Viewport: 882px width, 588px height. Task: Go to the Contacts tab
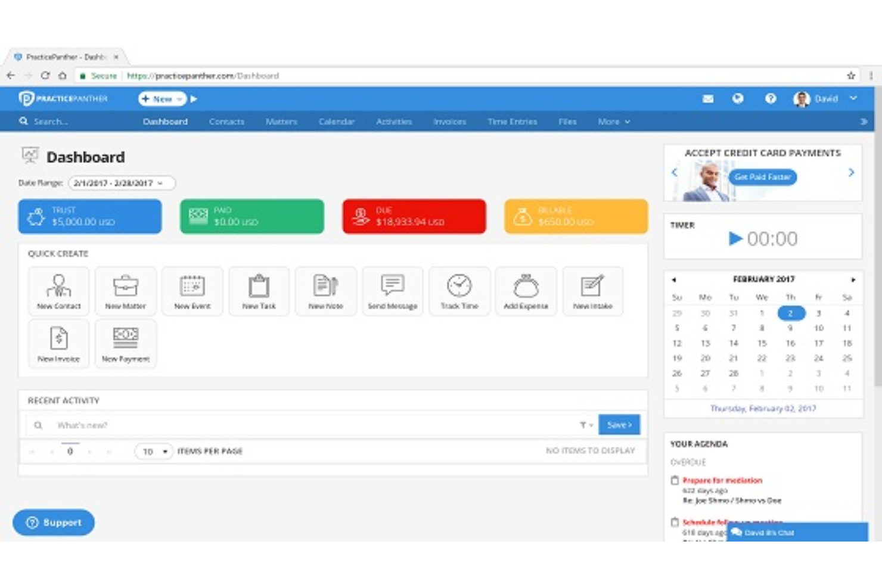click(226, 122)
